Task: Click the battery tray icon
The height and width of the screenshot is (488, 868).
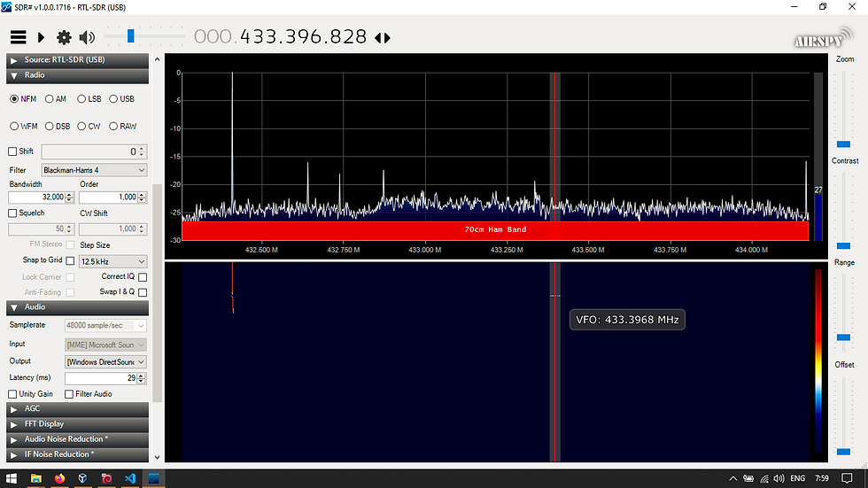Action: point(748,478)
